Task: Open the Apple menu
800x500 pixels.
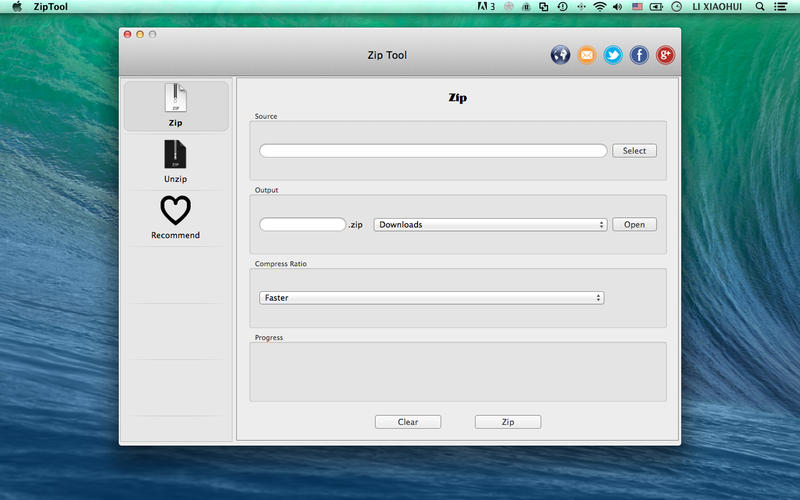Action: [16, 6]
